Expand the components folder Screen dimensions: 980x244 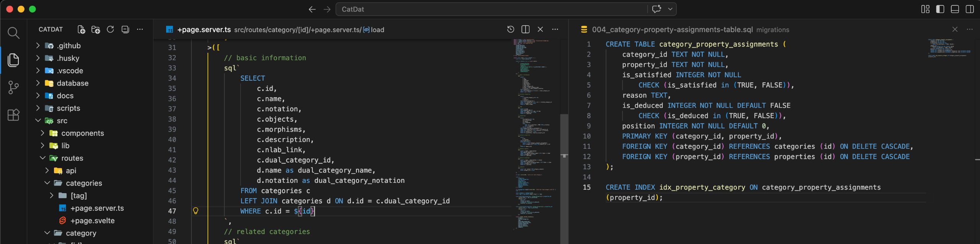[82, 133]
